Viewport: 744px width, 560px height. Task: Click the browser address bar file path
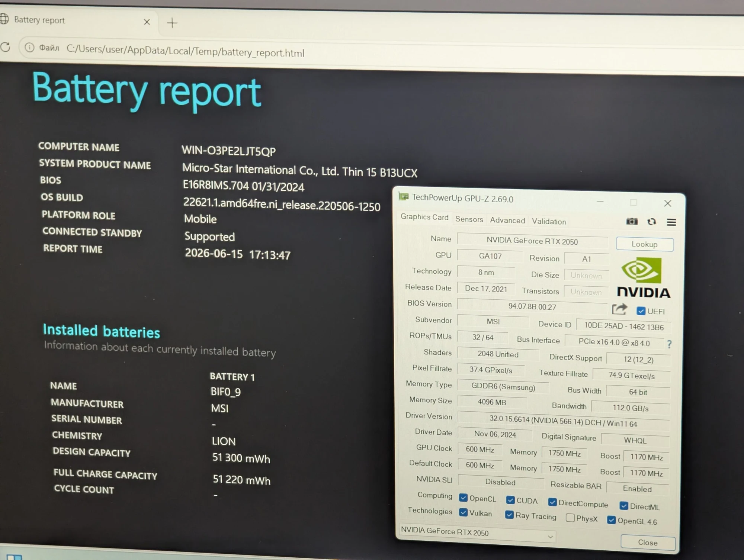(x=185, y=51)
